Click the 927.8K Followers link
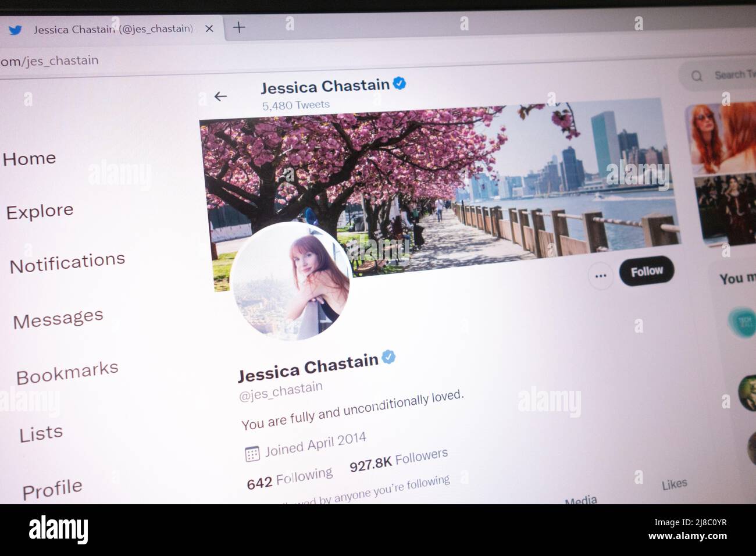 (398, 459)
